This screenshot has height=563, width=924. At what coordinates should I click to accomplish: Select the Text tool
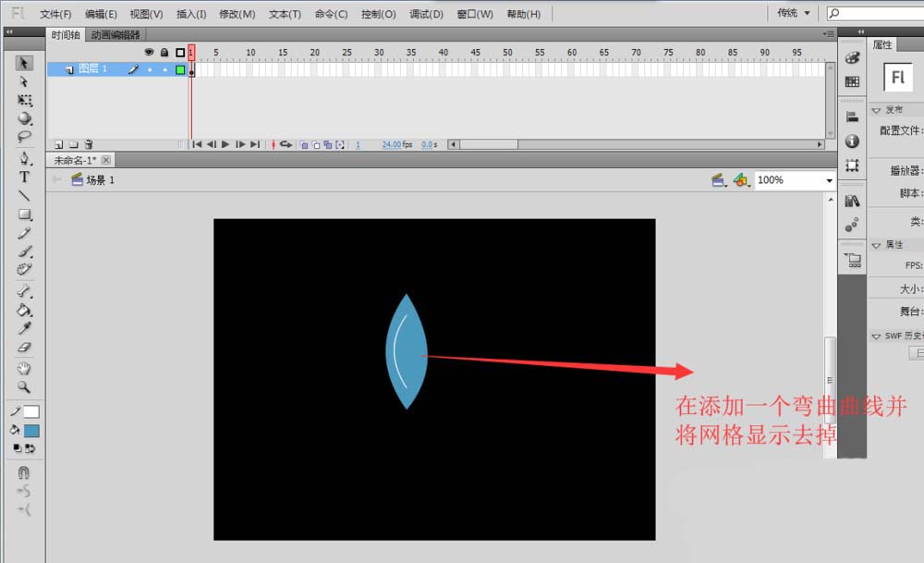[24, 177]
